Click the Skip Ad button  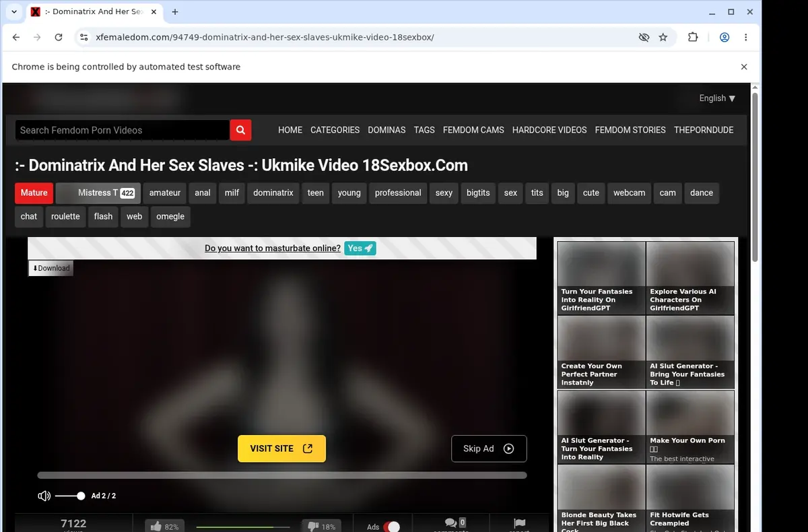[489, 448]
